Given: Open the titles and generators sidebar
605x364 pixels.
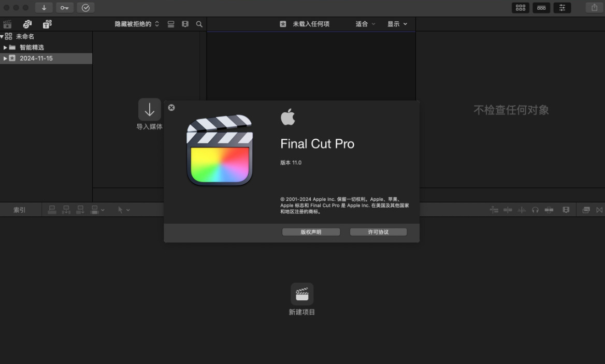Looking at the screenshot, I should (x=47, y=24).
